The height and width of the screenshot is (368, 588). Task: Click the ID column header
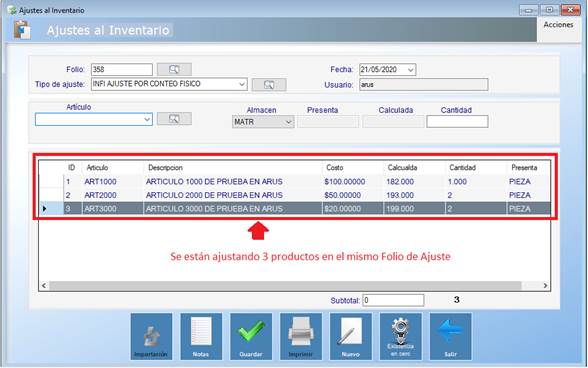72,168
